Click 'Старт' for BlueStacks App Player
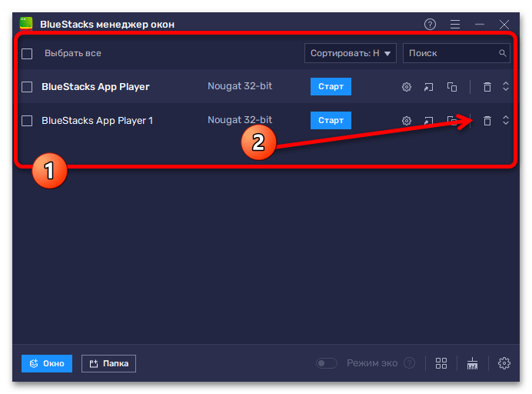Image resolution: width=532 pixels, height=394 pixels. 331,87
